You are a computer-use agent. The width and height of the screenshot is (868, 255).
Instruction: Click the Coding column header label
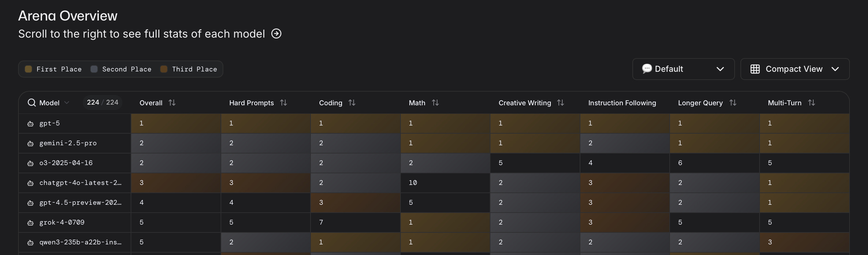tap(330, 103)
